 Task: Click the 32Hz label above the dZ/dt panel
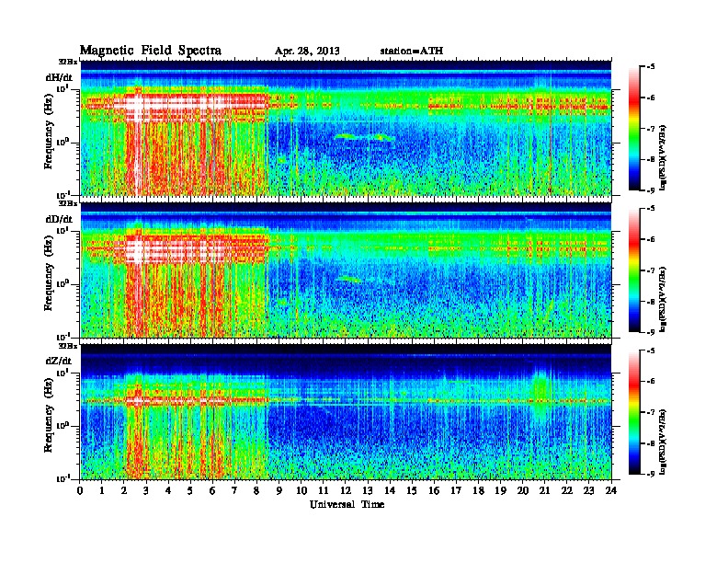point(68,346)
